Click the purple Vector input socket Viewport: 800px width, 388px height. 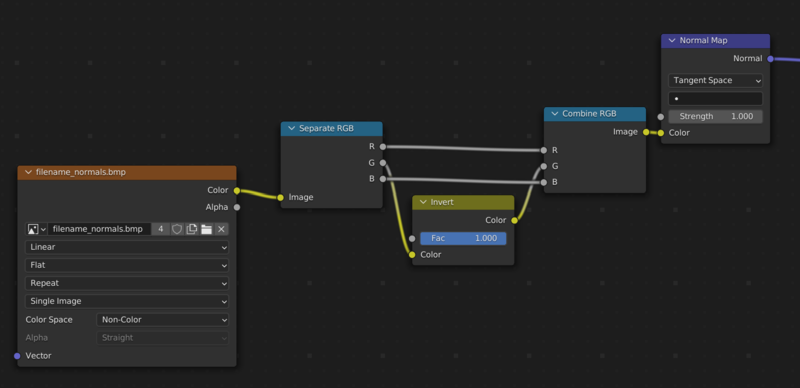[x=17, y=356]
